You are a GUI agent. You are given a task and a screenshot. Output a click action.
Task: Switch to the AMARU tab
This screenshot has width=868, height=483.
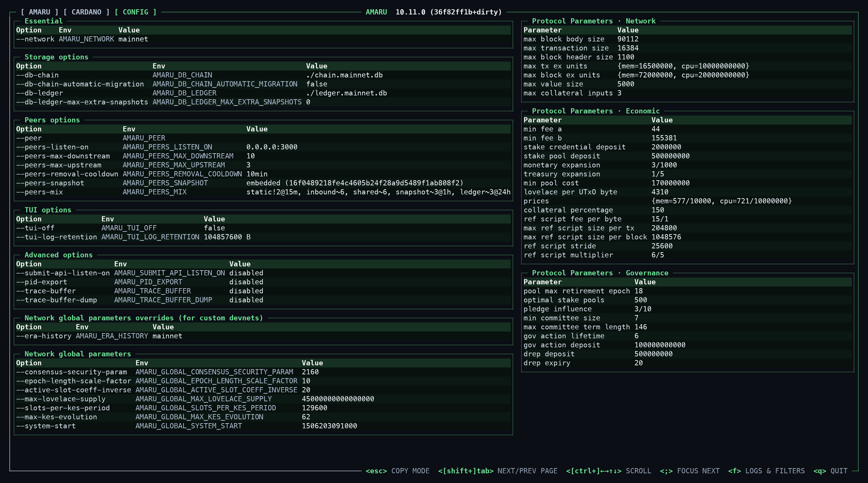[x=39, y=12]
